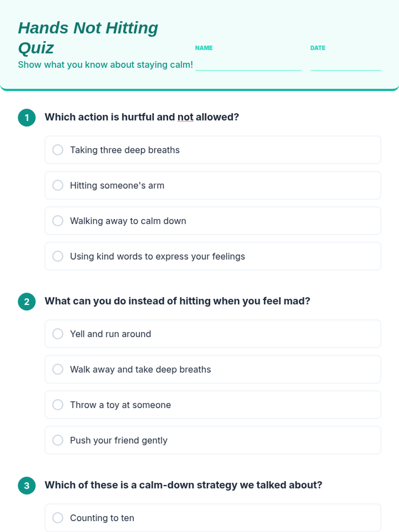Select 'Using kind words to express your feelings'
The image size is (399, 532).
pyautogui.click(x=213, y=256)
